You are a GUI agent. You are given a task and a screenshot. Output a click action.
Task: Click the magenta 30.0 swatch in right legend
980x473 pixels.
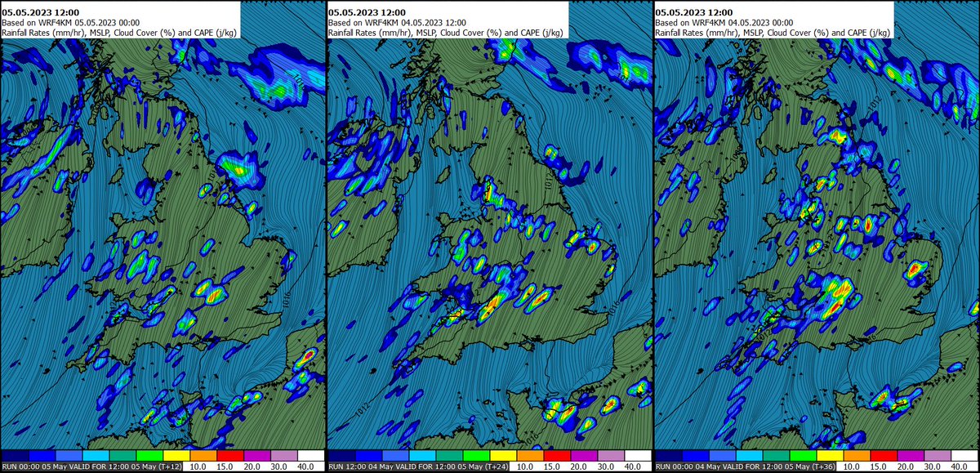[912, 458]
